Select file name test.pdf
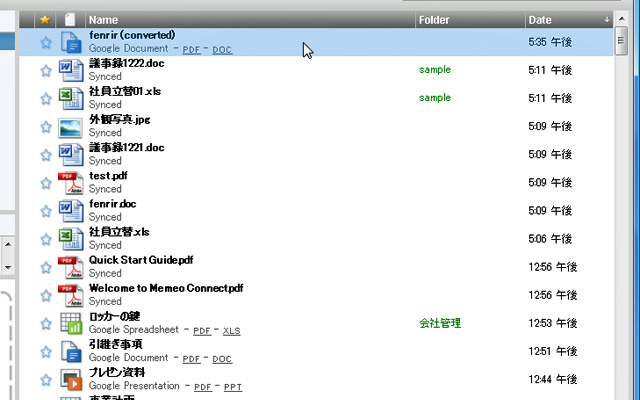 [108, 176]
